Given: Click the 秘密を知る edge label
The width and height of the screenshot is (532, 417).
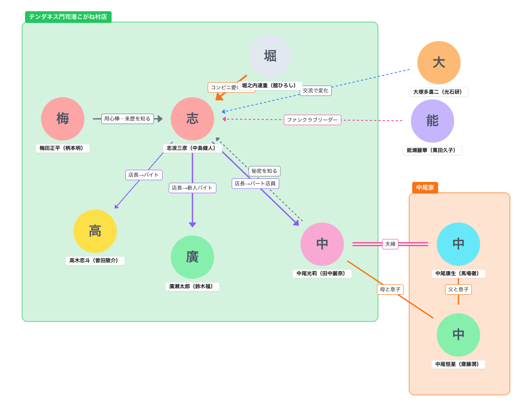Looking at the screenshot, I should click(264, 171).
